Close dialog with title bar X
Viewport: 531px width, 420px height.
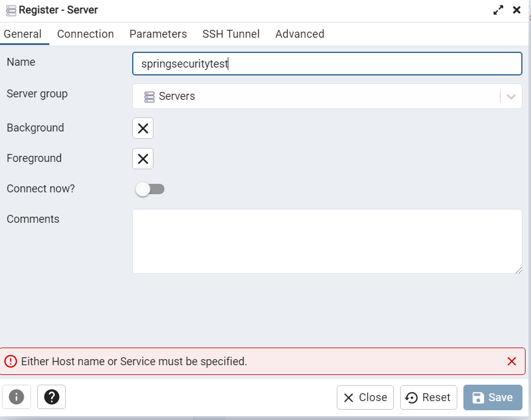pos(516,10)
